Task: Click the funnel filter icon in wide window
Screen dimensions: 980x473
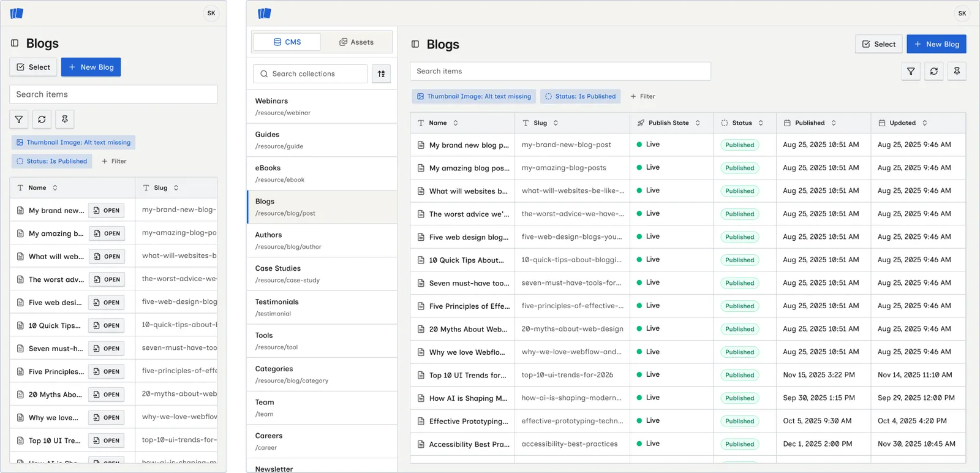Action: click(x=911, y=71)
